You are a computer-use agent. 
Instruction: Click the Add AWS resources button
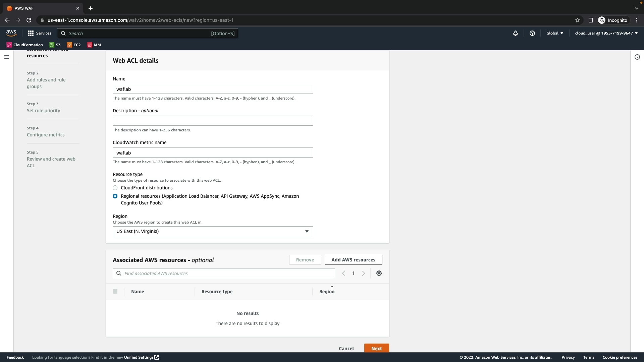pyautogui.click(x=353, y=260)
